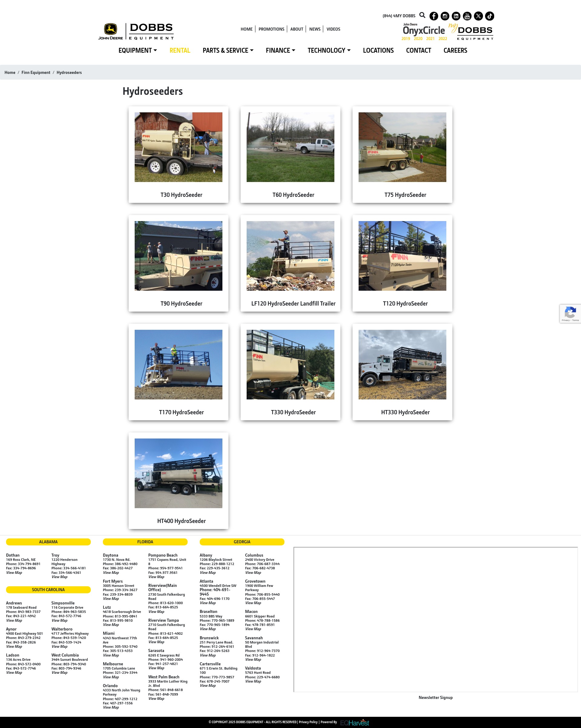Open the X (Twitter) social icon

[478, 16]
